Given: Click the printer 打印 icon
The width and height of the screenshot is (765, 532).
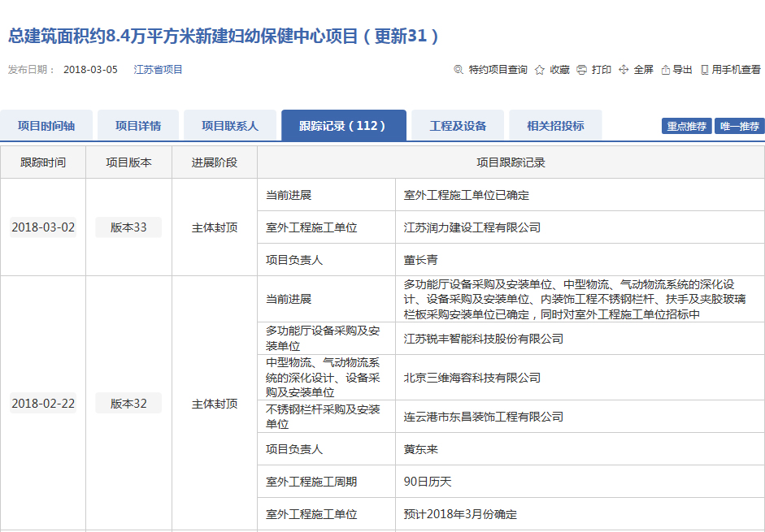Looking at the screenshot, I should [581, 70].
